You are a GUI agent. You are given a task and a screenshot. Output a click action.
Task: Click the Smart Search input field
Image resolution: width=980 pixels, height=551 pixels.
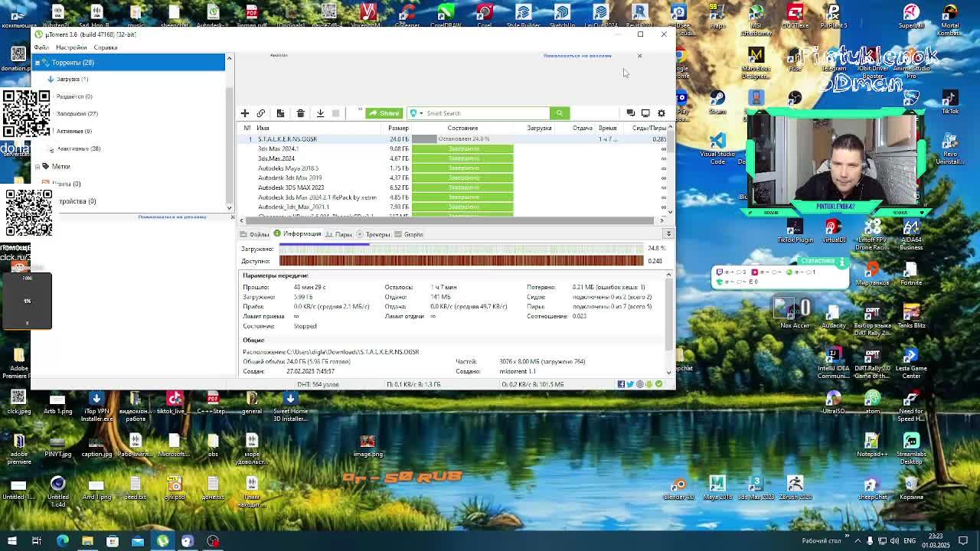tap(486, 113)
